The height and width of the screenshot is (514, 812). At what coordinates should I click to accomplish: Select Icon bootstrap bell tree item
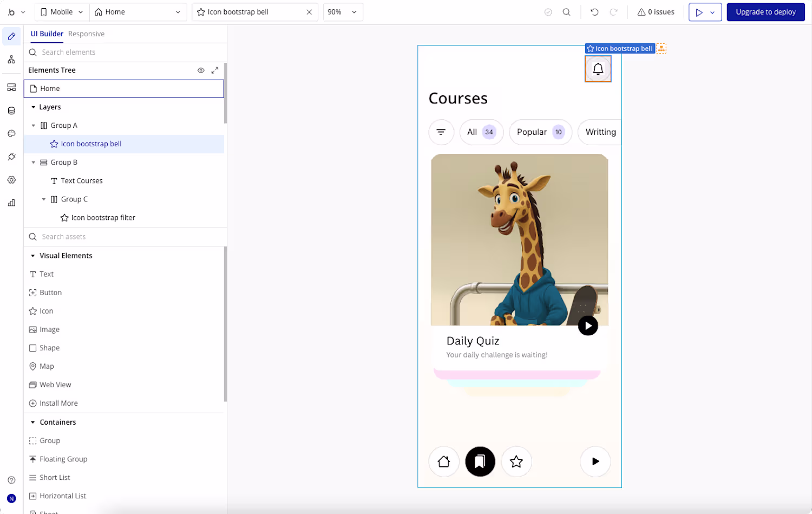click(124, 144)
